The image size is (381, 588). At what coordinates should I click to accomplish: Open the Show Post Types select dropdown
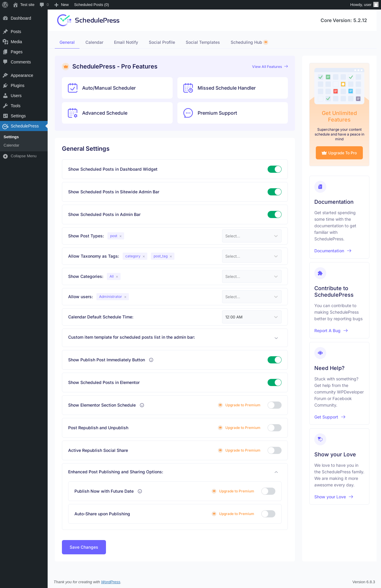pos(252,236)
